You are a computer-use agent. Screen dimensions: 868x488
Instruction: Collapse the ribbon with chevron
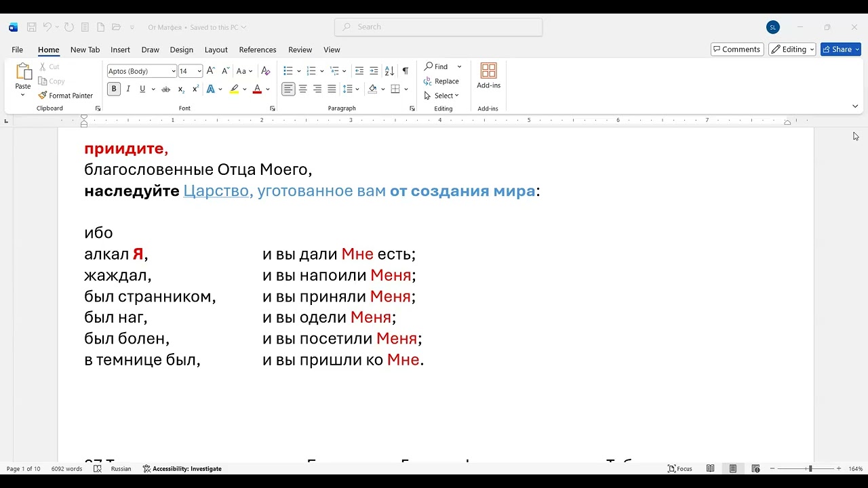(x=854, y=106)
